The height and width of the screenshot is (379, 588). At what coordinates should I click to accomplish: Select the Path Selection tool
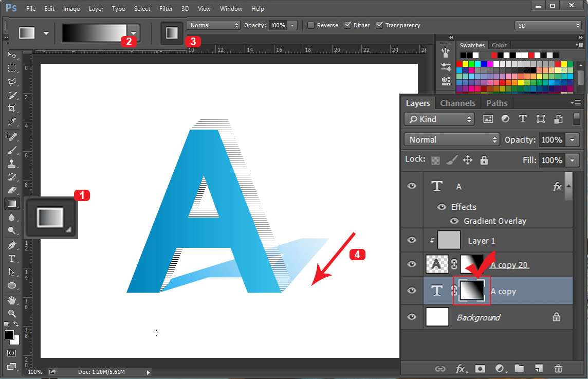pos(12,272)
